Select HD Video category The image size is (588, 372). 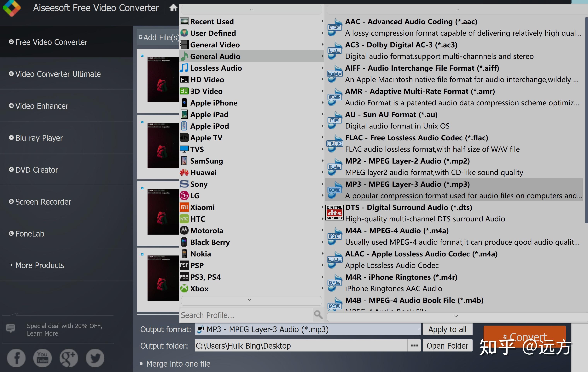[x=252, y=80]
